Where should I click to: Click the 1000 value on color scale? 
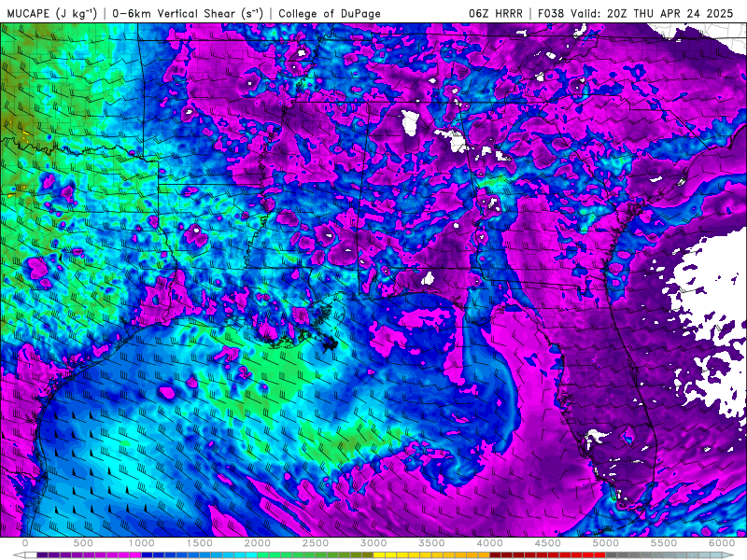tap(142, 543)
